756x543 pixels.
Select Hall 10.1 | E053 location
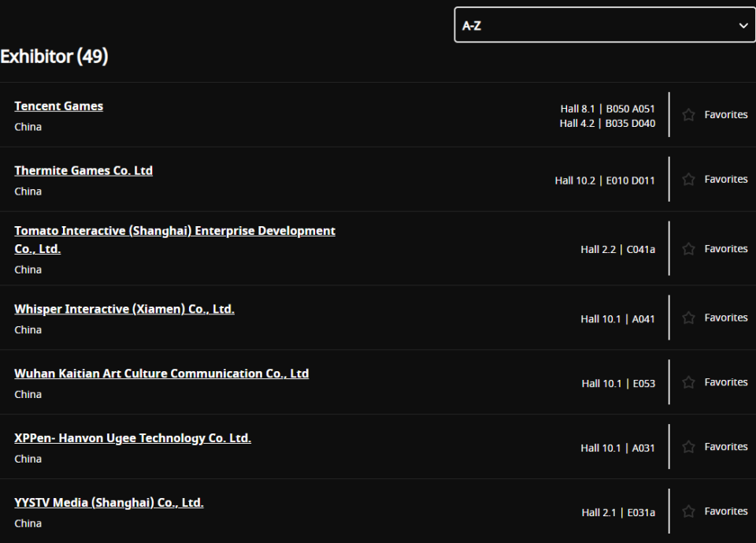(x=618, y=384)
